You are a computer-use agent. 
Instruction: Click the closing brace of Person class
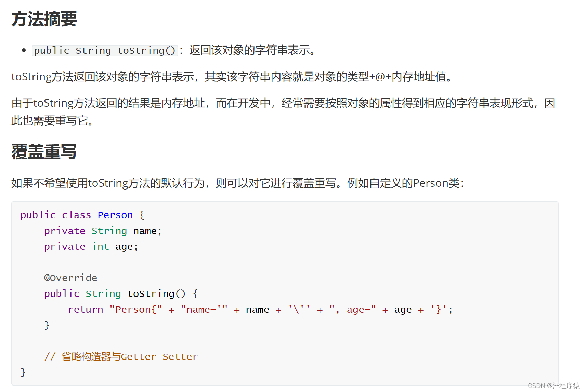(x=23, y=372)
